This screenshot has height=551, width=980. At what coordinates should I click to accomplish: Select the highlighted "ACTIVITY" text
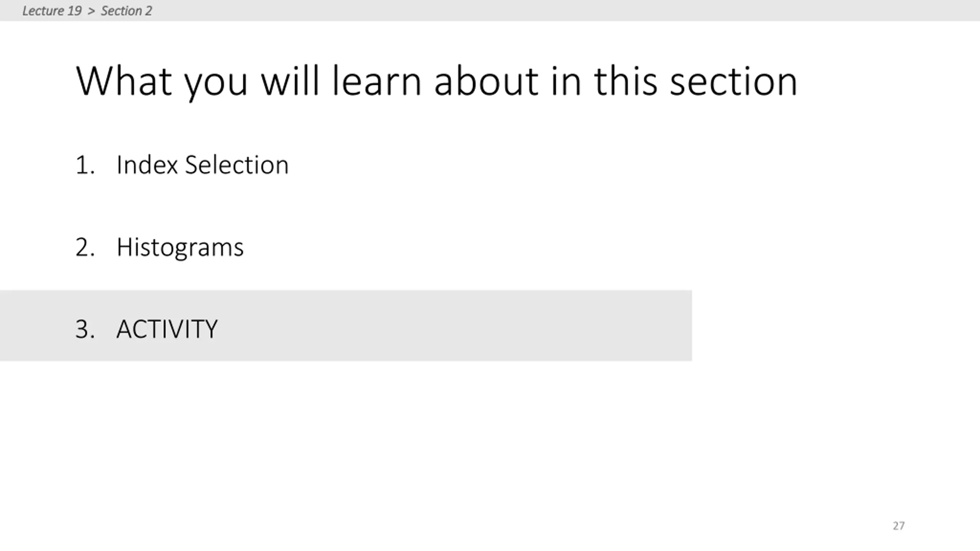(x=167, y=329)
